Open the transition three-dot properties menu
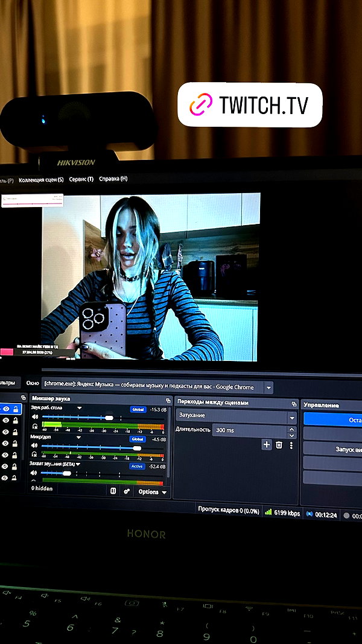 tap(291, 445)
